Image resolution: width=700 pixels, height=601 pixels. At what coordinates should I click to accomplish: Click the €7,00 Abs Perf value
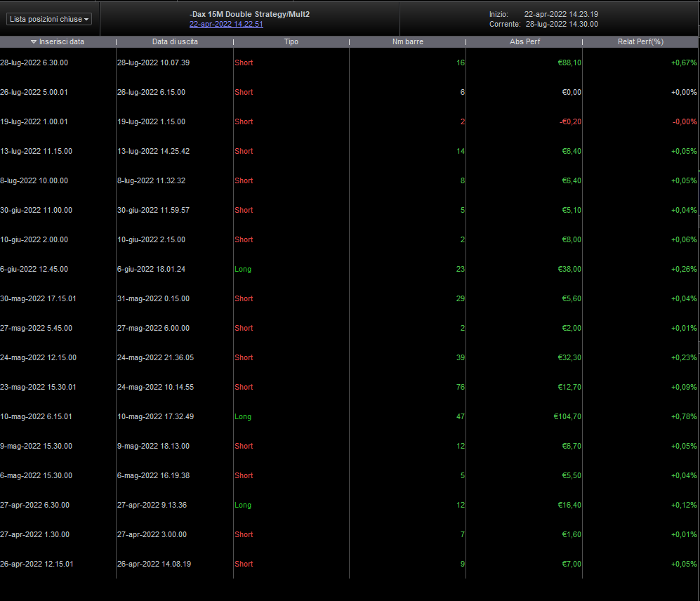[x=572, y=564]
